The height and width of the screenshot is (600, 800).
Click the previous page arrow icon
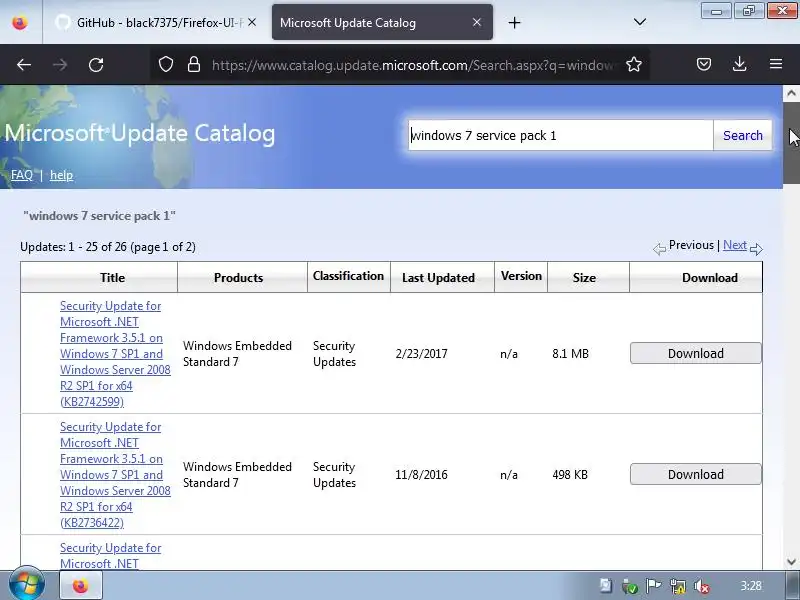(x=659, y=249)
